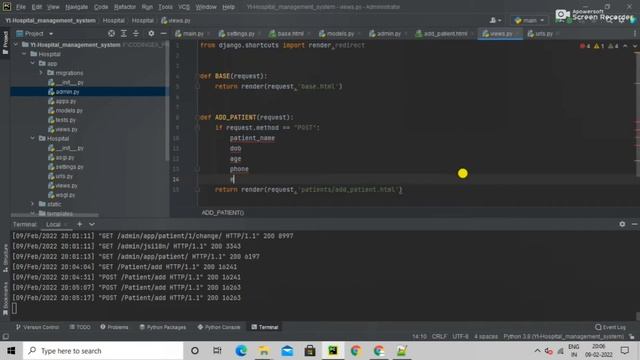The height and width of the screenshot is (360, 640).
Task: Collapse the app folder in project tree
Action: point(33,63)
